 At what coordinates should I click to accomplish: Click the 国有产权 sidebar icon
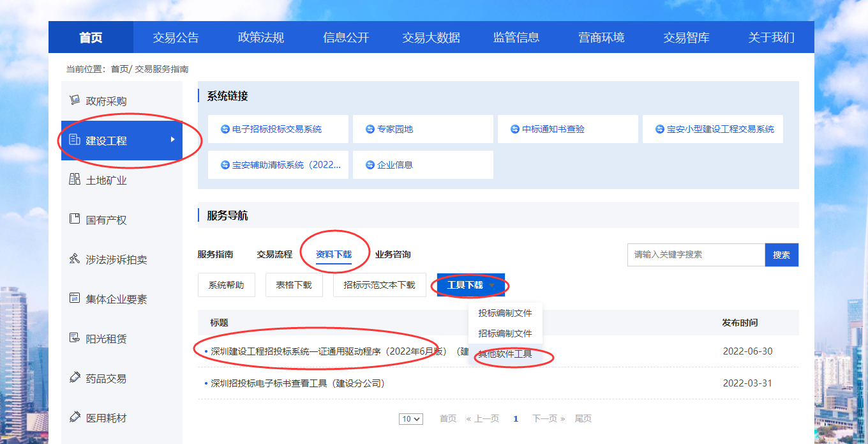[75, 219]
